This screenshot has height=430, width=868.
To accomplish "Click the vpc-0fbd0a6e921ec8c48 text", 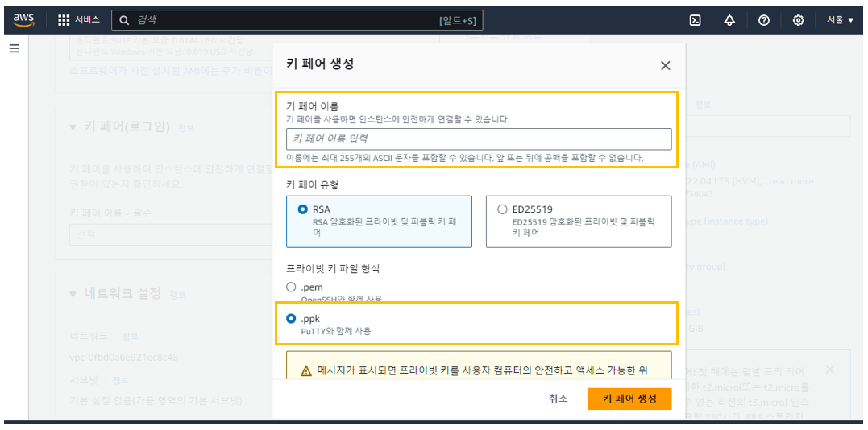I will pos(124,357).
